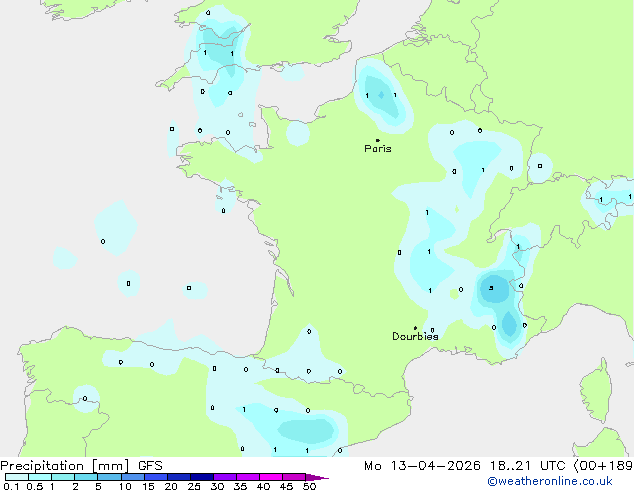The height and width of the screenshot is (490, 634).
Task: Select the 2–5 mm legend color box
Action: (86, 477)
